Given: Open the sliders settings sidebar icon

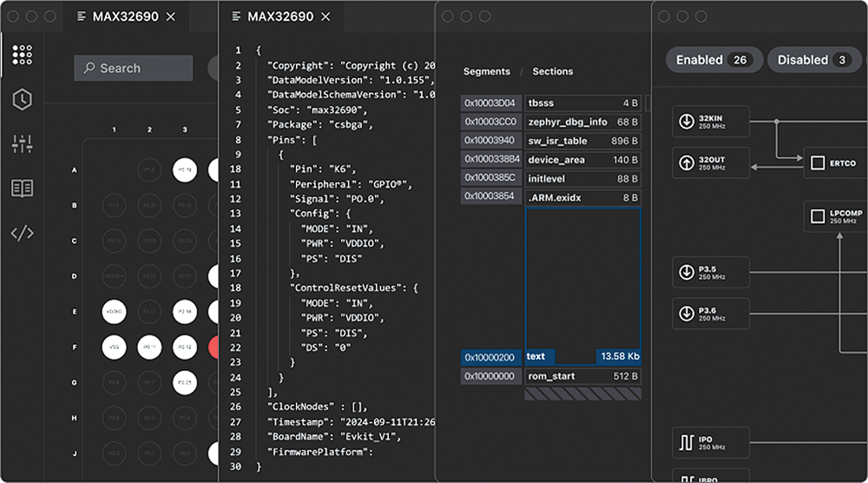Looking at the screenshot, I should coord(23,144).
